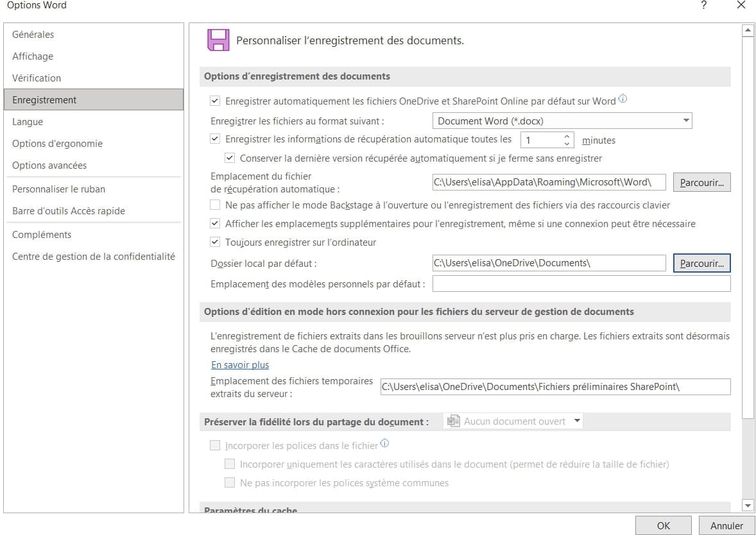Click Parcourir for Dossier local par défaut
756x535 pixels.
tap(701, 263)
